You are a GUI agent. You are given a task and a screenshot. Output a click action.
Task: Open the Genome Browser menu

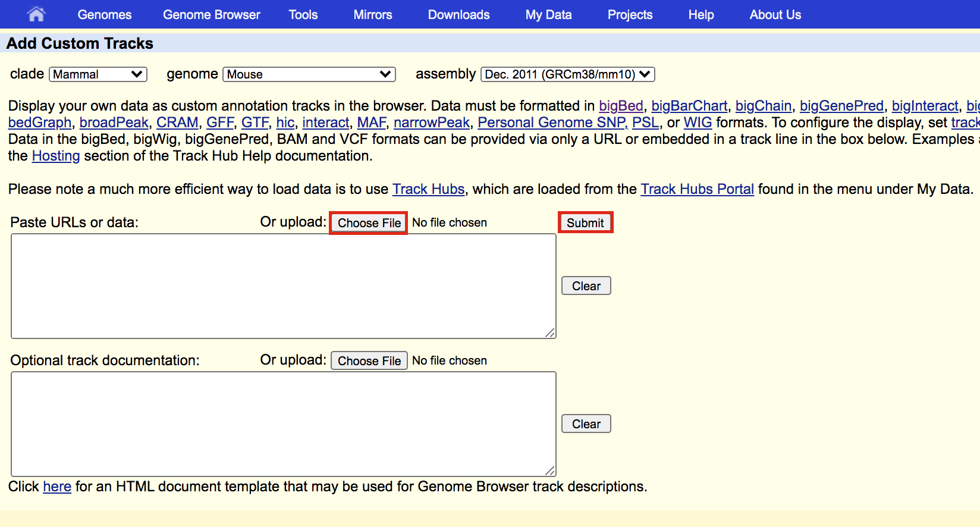point(211,15)
